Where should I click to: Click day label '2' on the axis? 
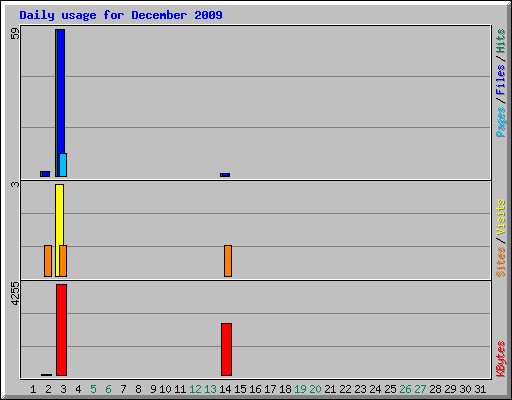(48, 389)
